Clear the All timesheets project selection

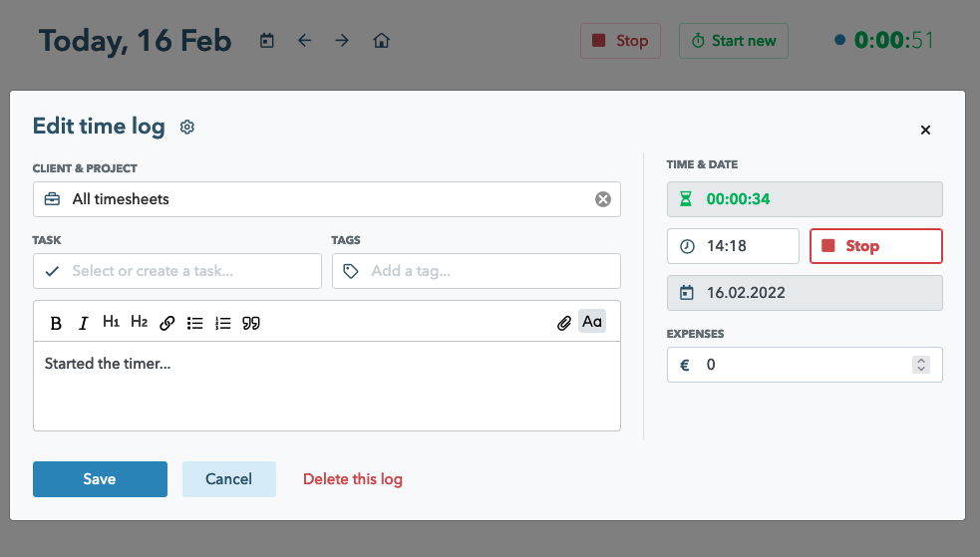click(x=602, y=199)
